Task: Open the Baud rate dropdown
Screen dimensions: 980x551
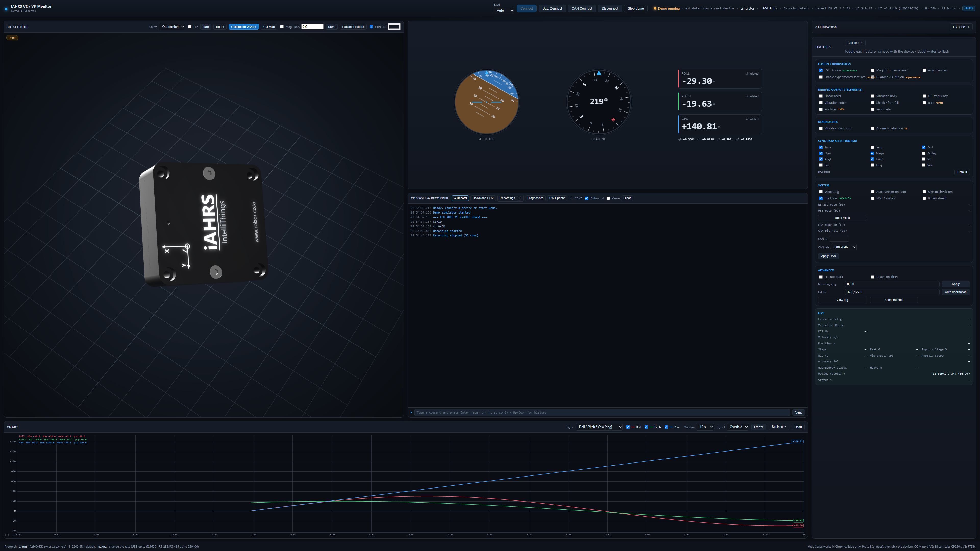Action: pos(504,11)
